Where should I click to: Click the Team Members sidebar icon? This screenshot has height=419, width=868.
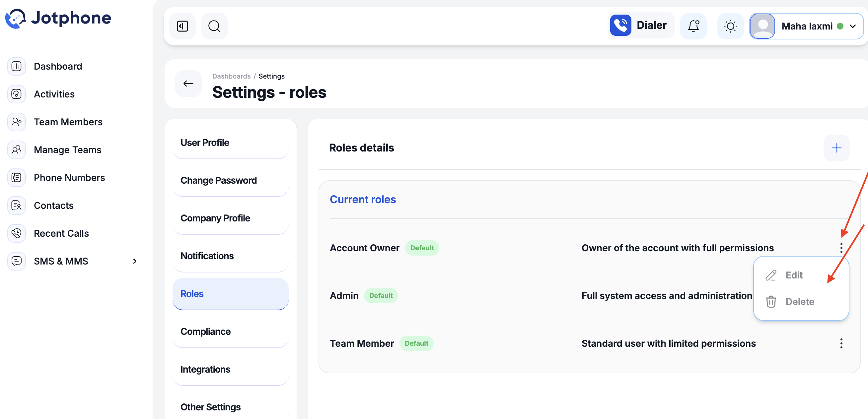[17, 122]
